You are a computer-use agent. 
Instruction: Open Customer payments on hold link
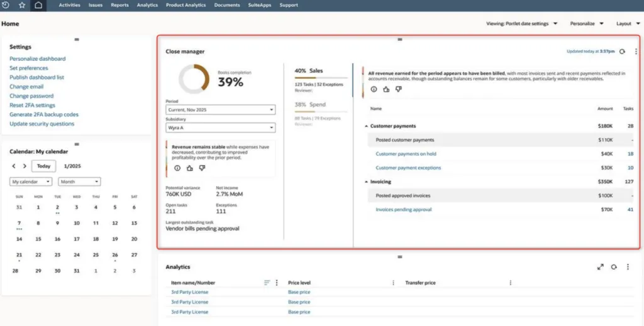tap(406, 154)
